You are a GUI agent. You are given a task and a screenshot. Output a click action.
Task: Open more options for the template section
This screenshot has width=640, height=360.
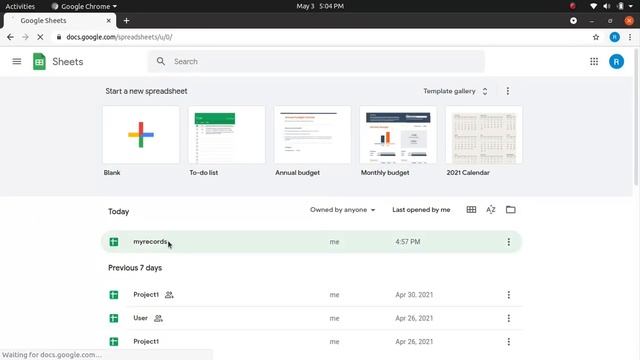point(508,91)
